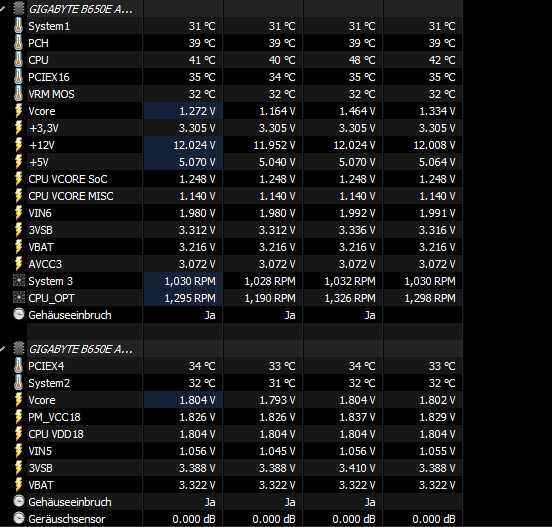
Task: Click the PCIEX4 thermometer icon
Action: click(x=19, y=366)
